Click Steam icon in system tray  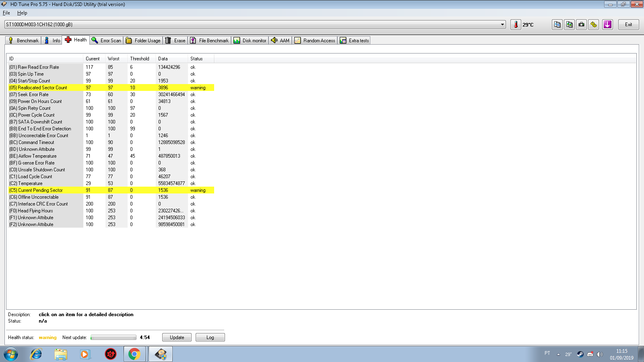[x=580, y=354]
